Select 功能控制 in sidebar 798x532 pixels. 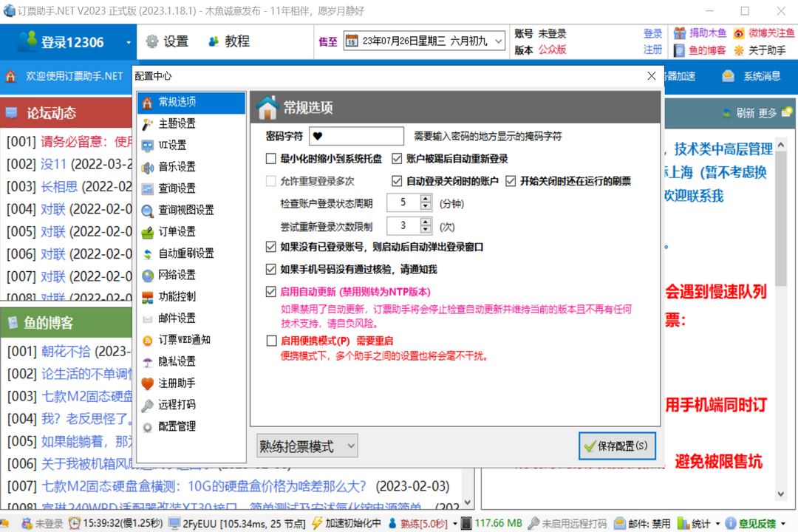point(177,296)
